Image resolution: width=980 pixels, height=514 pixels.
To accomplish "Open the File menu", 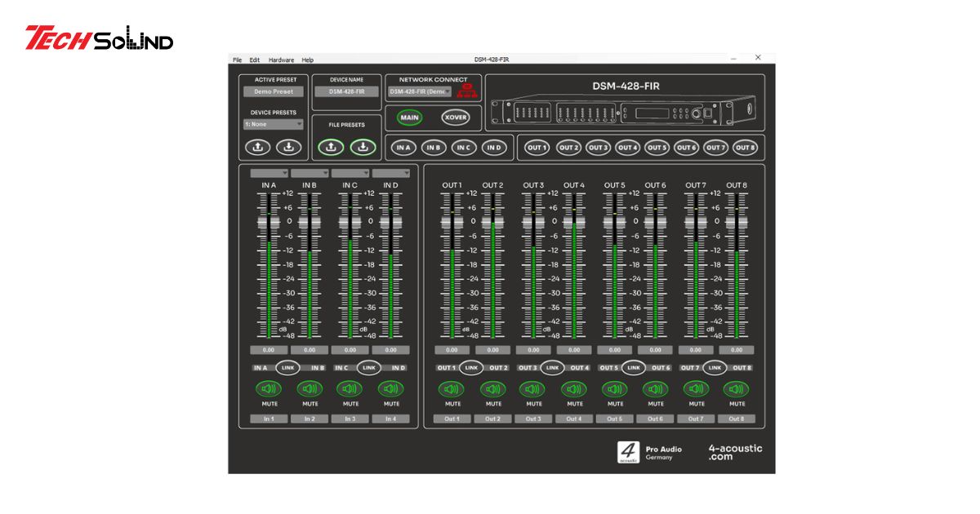I will tap(238, 60).
